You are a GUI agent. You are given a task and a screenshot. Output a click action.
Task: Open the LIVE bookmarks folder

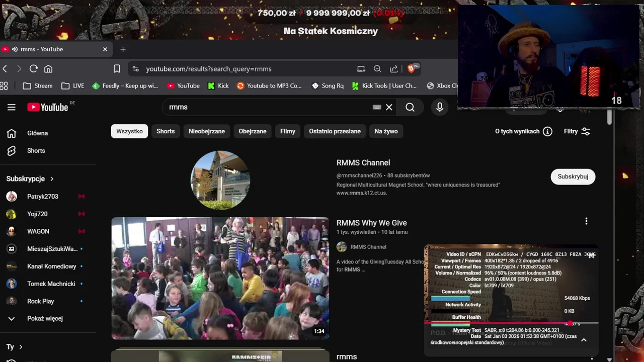pyautogui.click(x=73, y=86)
